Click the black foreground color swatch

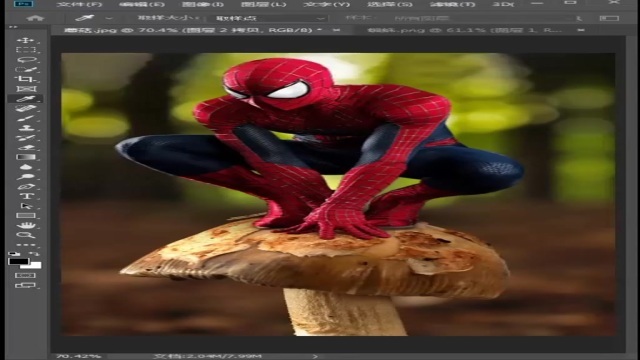click(18, 261)
